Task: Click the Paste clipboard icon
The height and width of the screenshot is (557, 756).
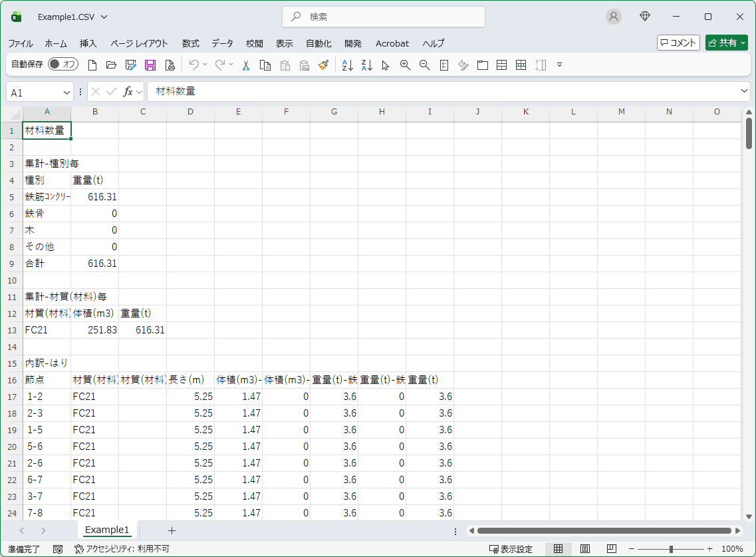Action: tap(285, 65)
